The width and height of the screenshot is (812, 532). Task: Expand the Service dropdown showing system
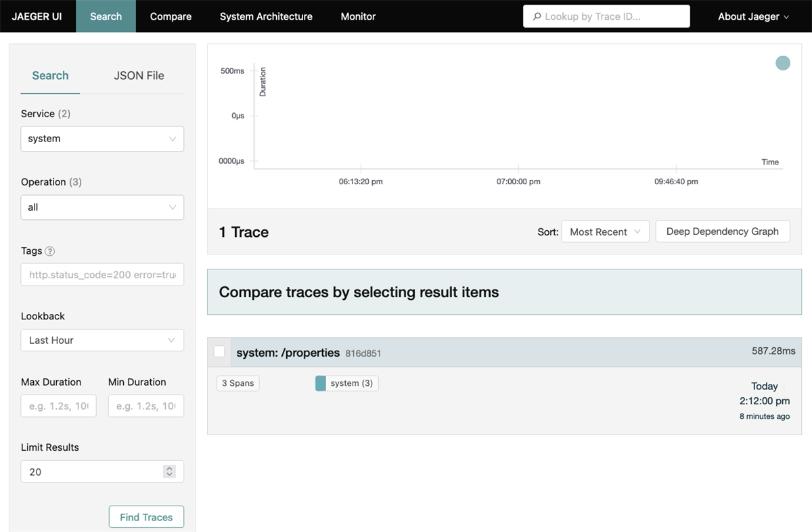tap(102, 139)
